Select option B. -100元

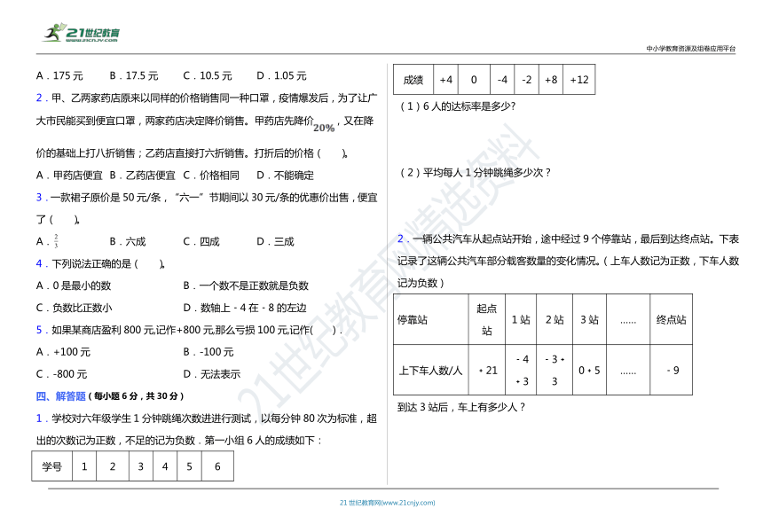coord(208,352)
